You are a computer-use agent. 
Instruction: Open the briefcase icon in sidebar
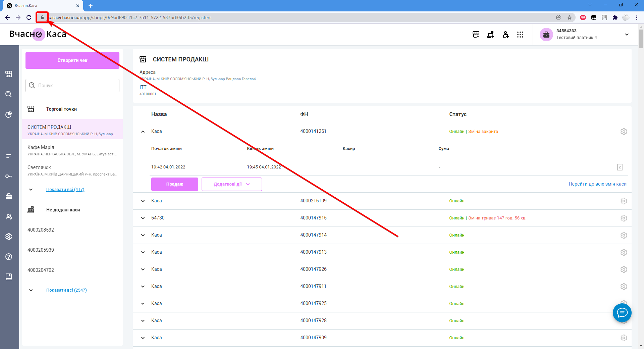[x=9, y=196]
